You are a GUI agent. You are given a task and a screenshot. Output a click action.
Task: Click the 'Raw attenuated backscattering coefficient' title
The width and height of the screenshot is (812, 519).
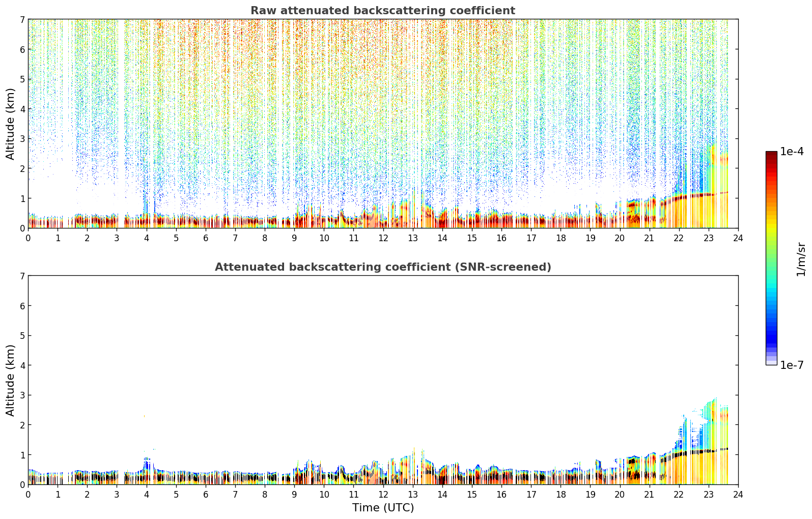(x=383, y=11)
